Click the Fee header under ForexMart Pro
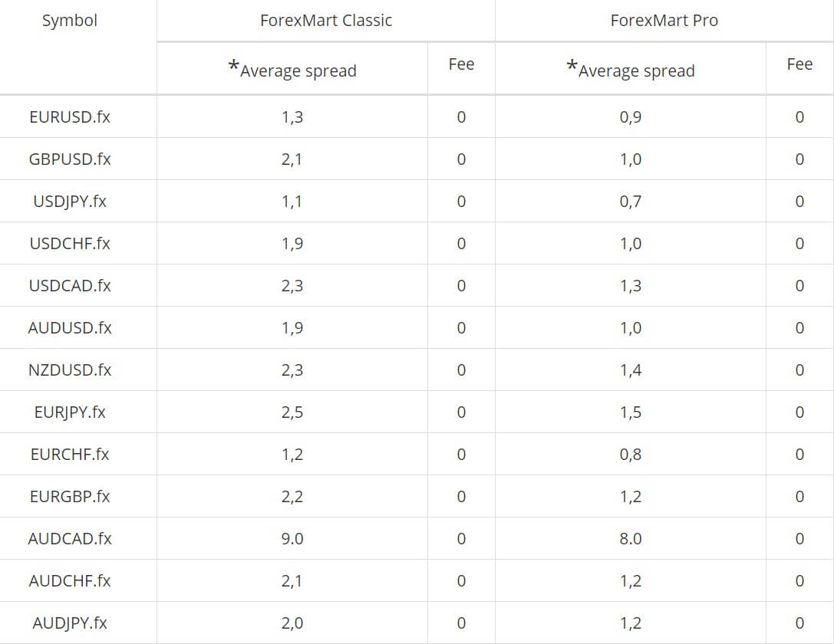 pyautogui.click(x=799, y=64)
